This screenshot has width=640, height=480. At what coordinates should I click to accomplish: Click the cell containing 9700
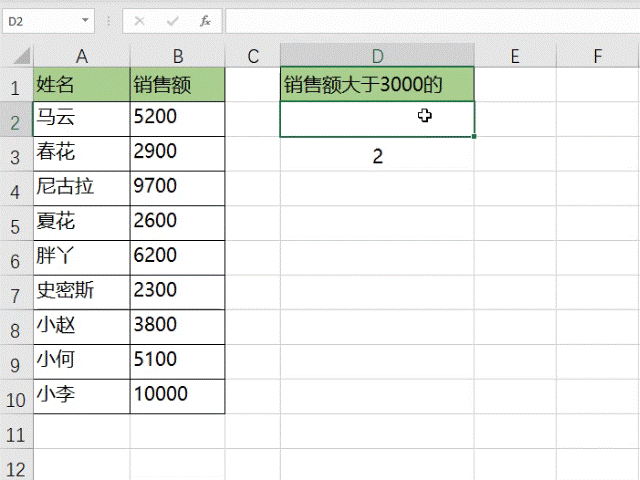coord(178,189)
